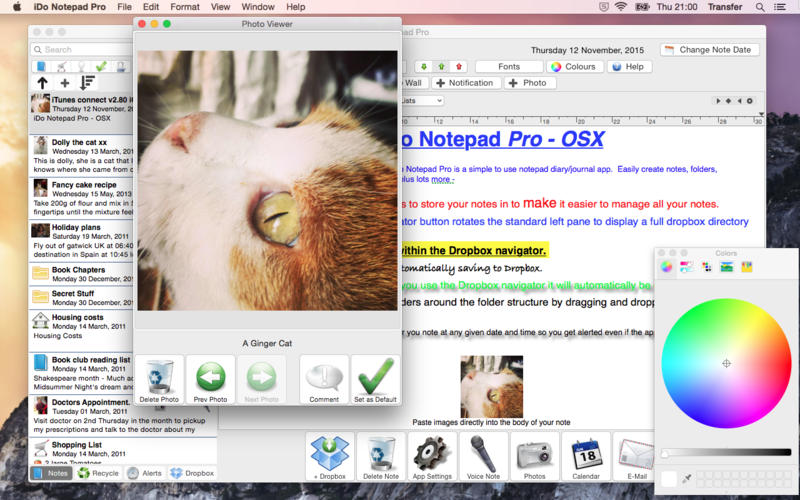Click the Wi-Fi icon in menu bar
This screenshot has width=800, height=500.
point(620,7)
